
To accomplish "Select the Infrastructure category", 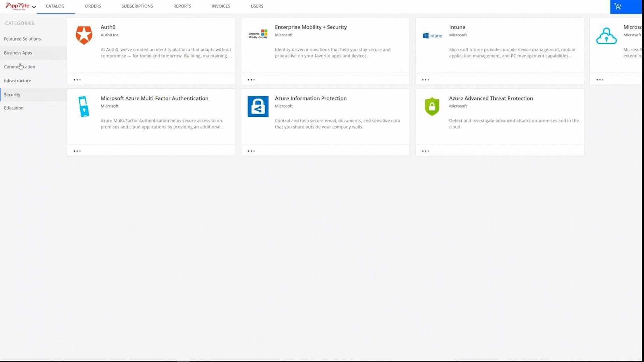I will point(17,81).
